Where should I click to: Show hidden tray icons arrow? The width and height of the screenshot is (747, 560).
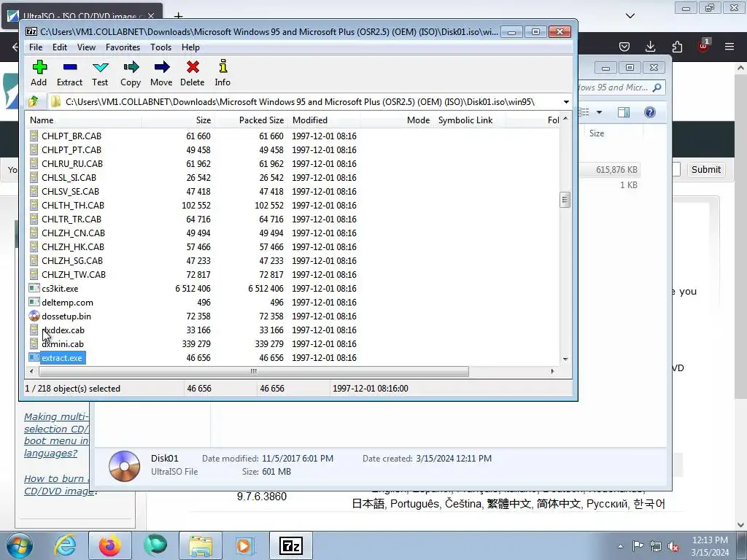[x=620, y=546]
